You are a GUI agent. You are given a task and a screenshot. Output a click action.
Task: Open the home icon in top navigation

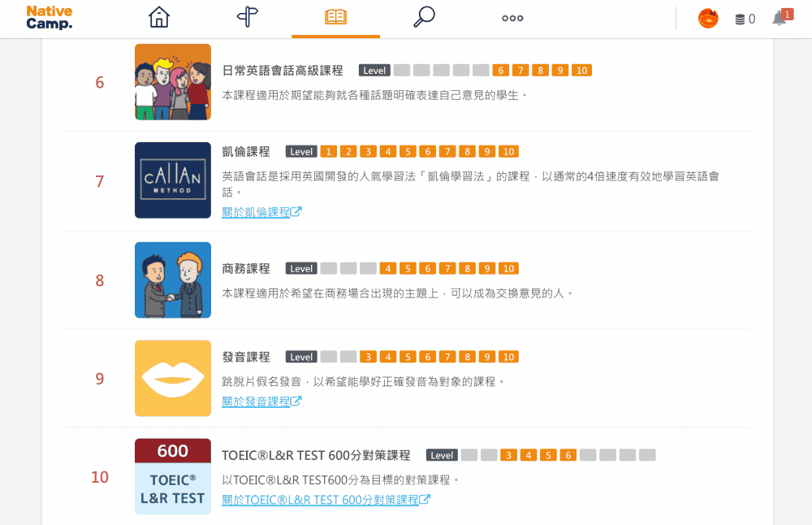click(x=159, y=17)
